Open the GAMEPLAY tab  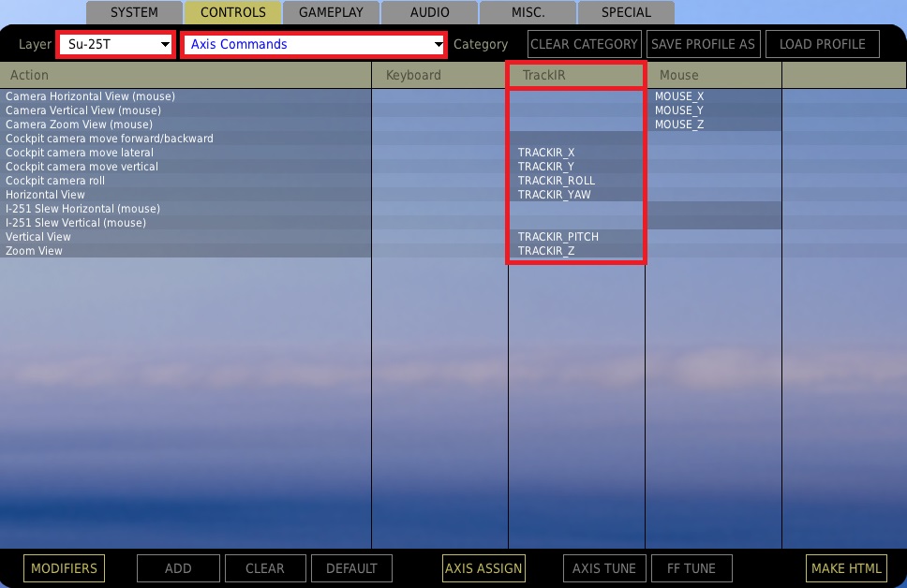pos(331,12)
